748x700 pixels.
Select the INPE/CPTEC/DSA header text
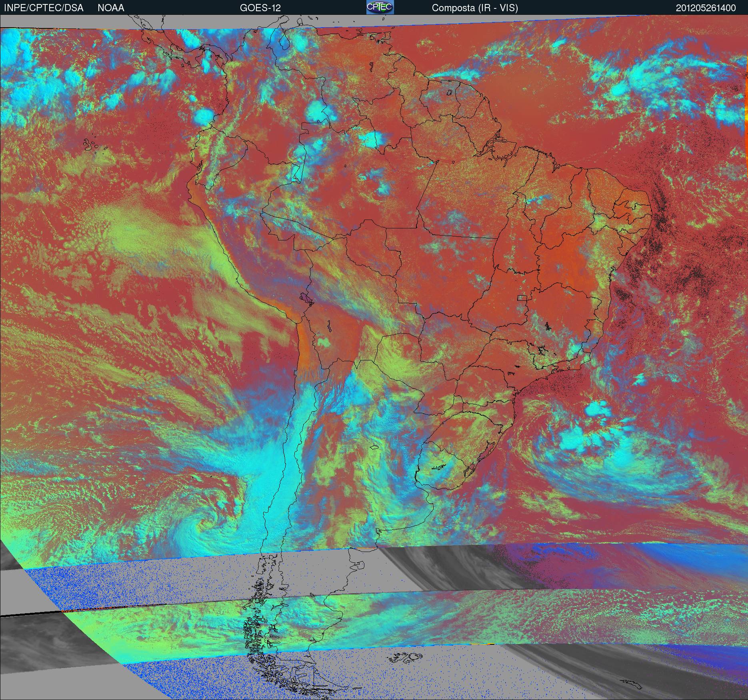tap(44, 8)
